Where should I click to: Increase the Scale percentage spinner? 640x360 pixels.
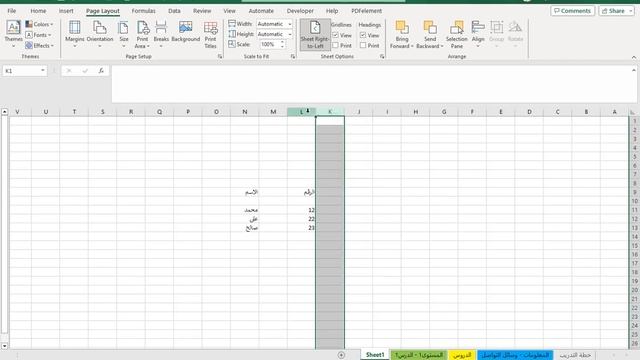tap(282, 42)
